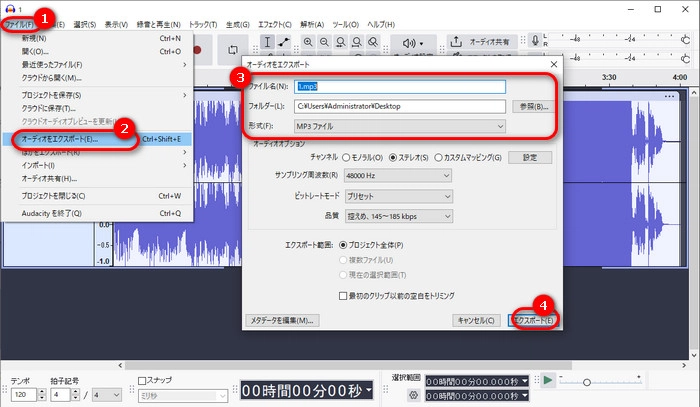Click the 参照 browse button
Screen dimensions: 700x407
point(531,106)
